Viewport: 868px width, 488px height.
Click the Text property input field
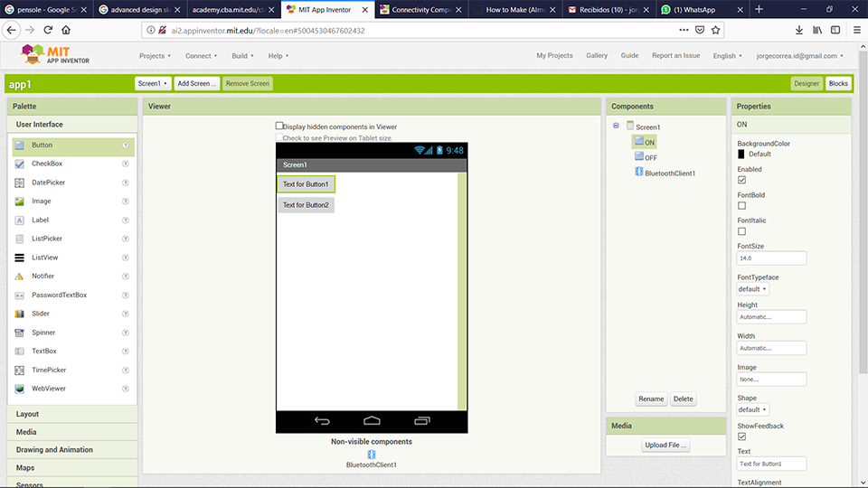click(x=771, y=464)
